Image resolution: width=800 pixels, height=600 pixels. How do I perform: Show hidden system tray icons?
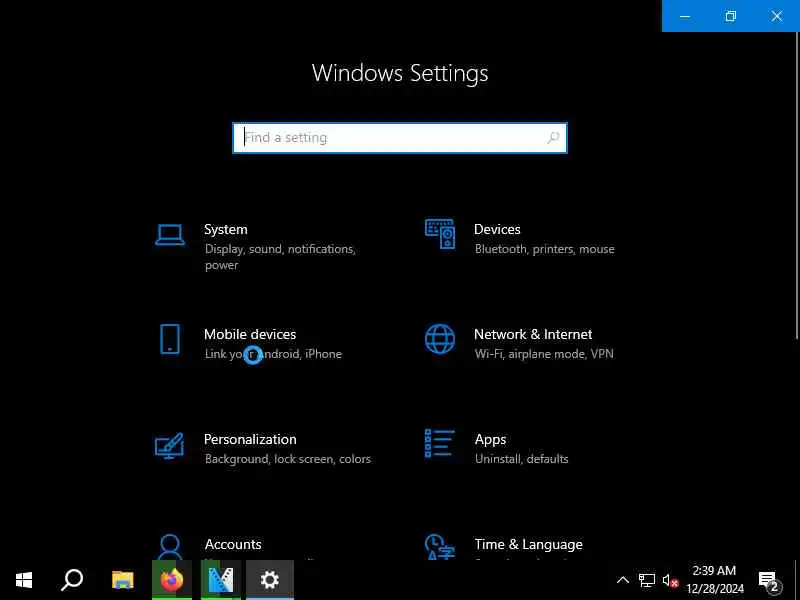pyautogui.click(x=622, y=580)
